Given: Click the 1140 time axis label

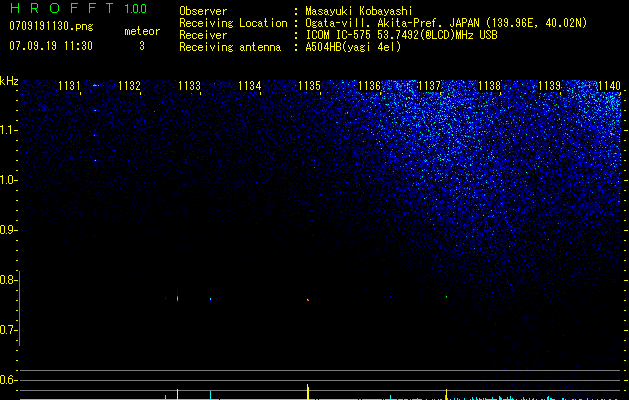Looking at the screenshot, I should [609, 86].
